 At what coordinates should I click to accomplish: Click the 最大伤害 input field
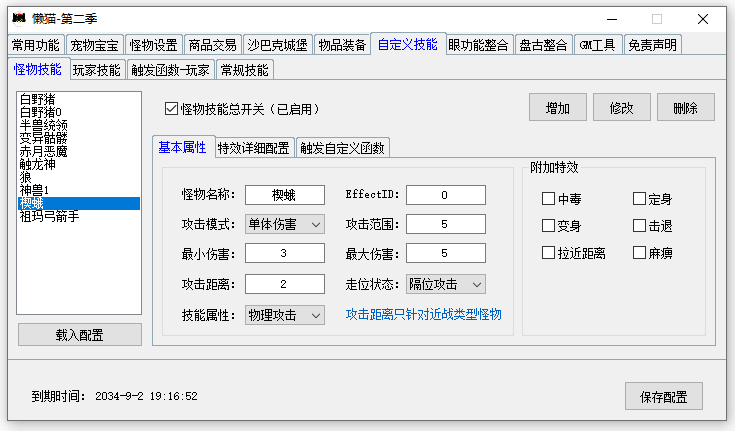tap(446, 253)
